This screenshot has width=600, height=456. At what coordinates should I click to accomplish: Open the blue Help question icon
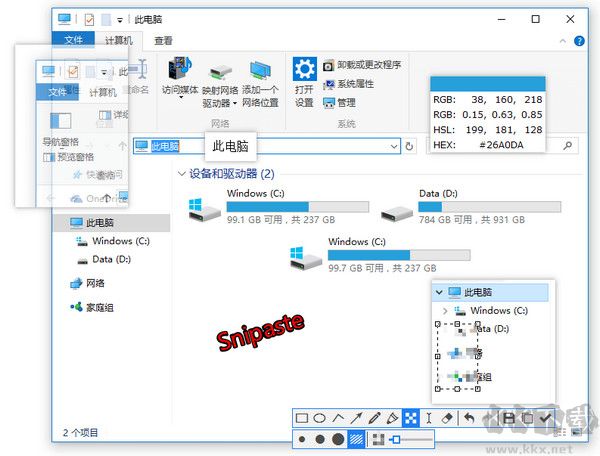[x=579, y=41]
